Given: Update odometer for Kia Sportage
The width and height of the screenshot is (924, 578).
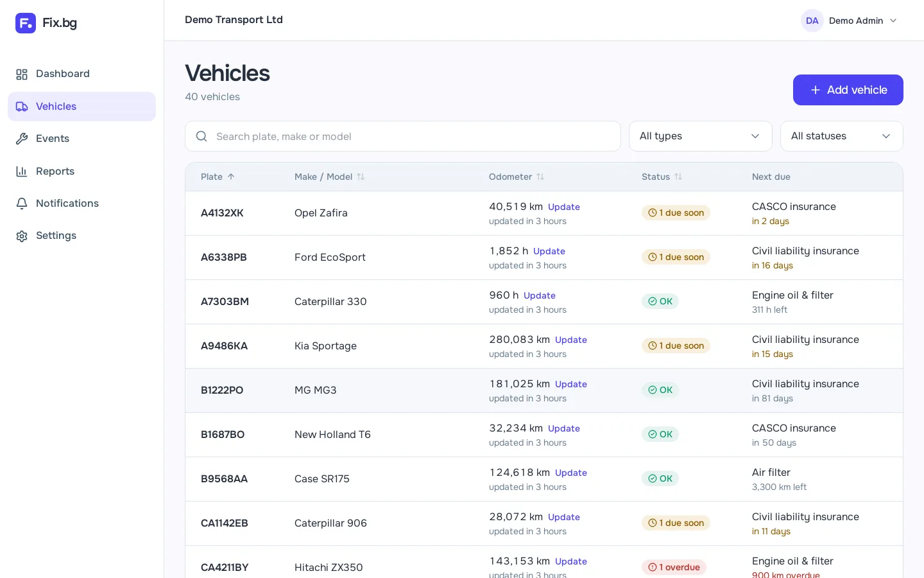Looking at the screenshot, I should click(x=571, y=340).
